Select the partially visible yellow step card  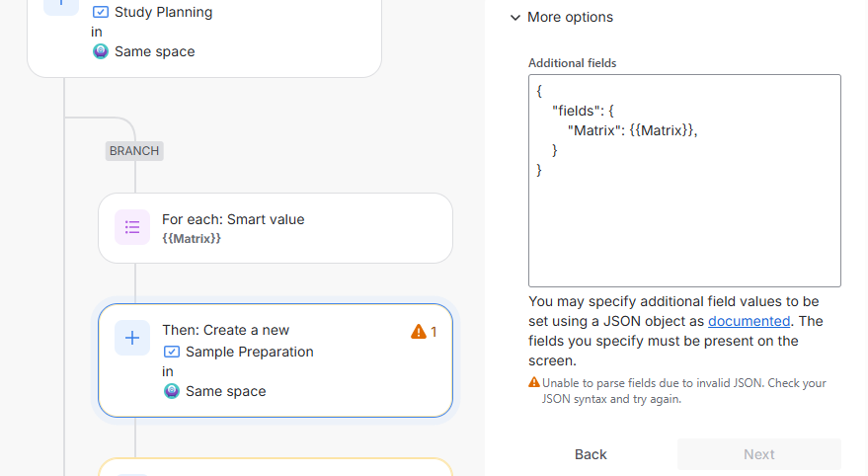pyautogui.click(x=275, y=467)
